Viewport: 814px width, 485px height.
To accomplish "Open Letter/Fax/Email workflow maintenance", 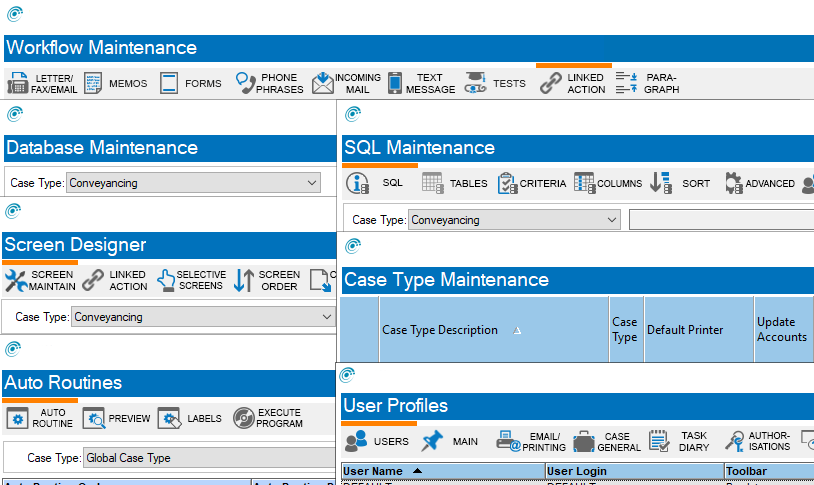I will point(40,84).
